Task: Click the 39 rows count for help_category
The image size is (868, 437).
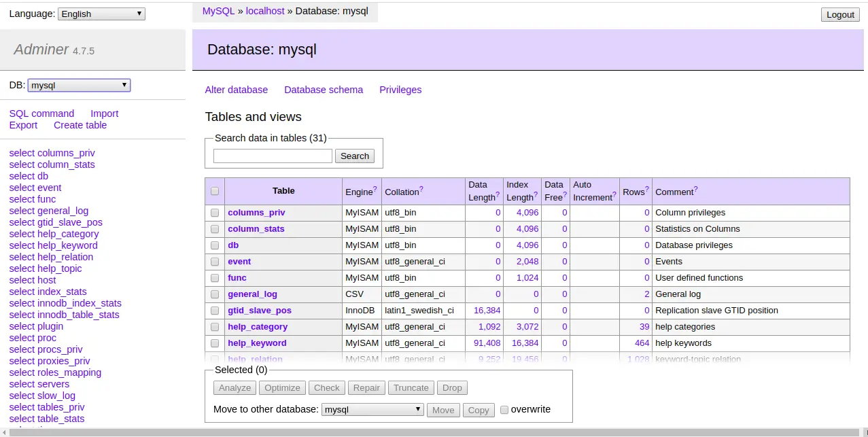Action: point(644,327)
